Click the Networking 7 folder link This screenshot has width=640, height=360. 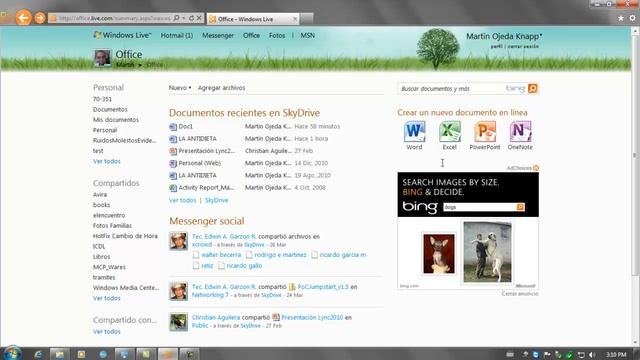click(210, 295)
